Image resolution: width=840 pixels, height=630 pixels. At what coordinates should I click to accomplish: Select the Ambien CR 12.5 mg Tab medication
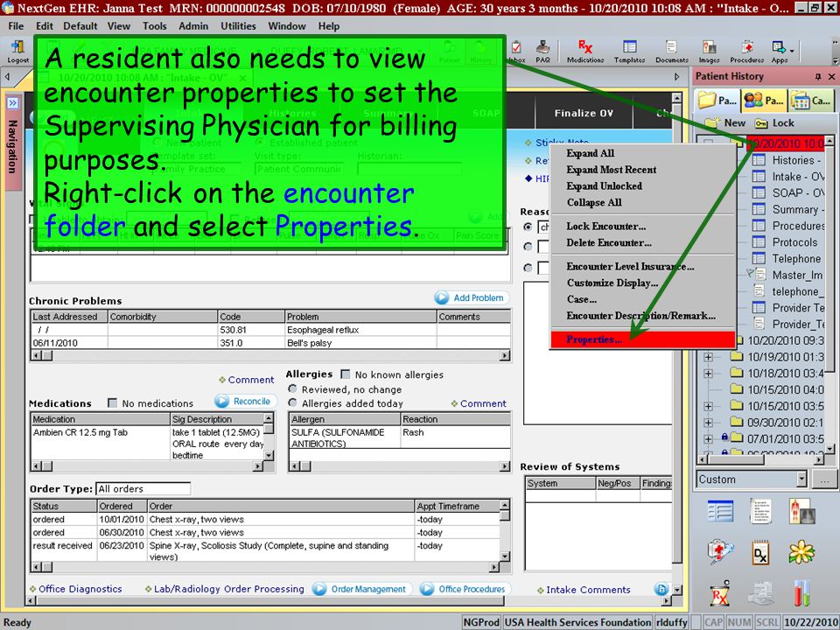[x=80, y=432]
